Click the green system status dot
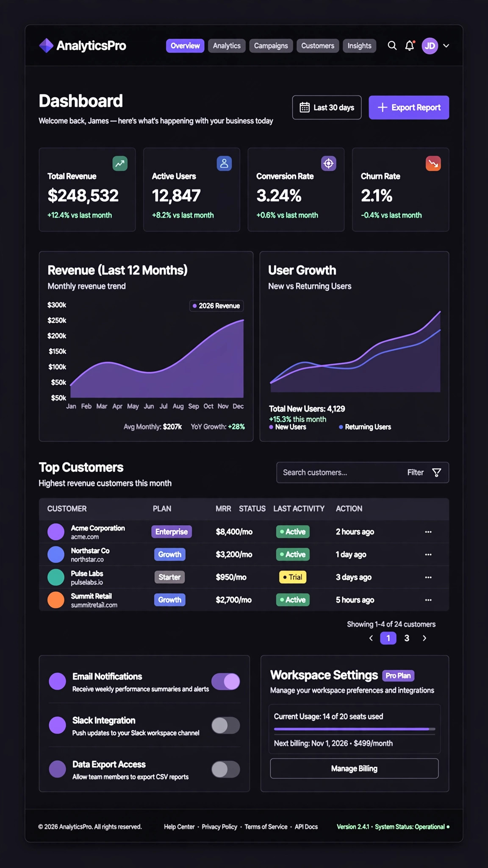The width and height of the screenshot is (488, 868). coord(448,827)
